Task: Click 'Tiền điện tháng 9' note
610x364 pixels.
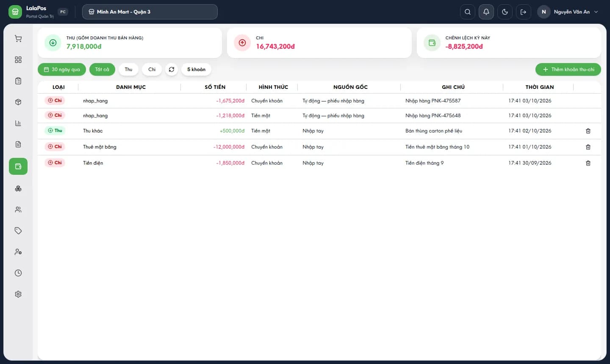Action: point(424,163)
